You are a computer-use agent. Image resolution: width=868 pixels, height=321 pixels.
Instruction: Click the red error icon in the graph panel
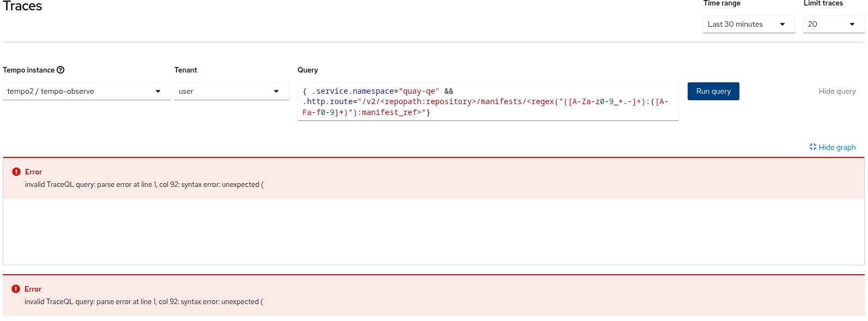(16, 172)
